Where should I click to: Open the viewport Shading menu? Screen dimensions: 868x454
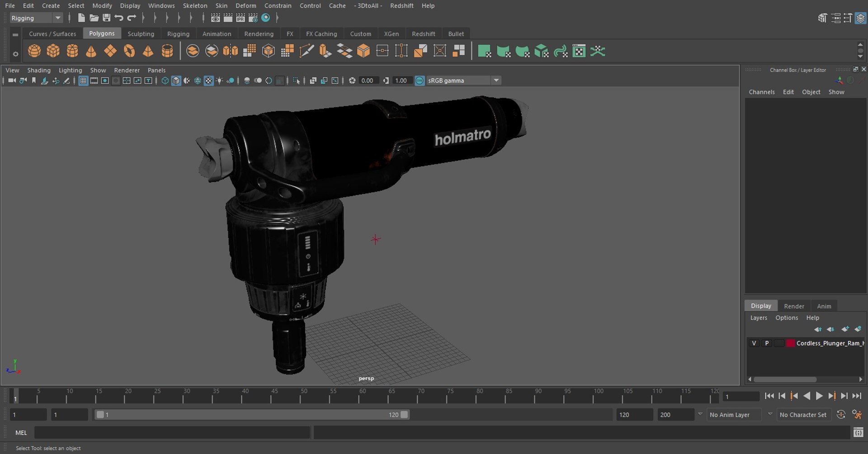(39, 70)
